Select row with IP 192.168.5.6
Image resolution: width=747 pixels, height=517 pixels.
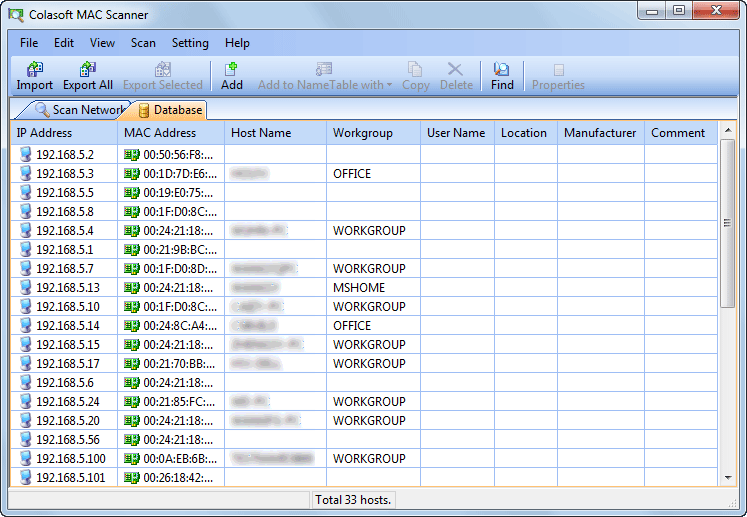364,383
